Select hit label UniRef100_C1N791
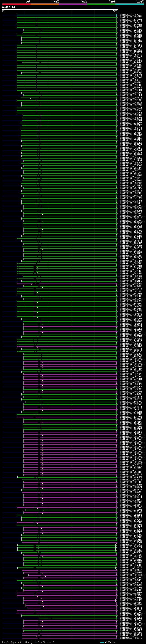 pyautogui.click(x=131, y=30)
